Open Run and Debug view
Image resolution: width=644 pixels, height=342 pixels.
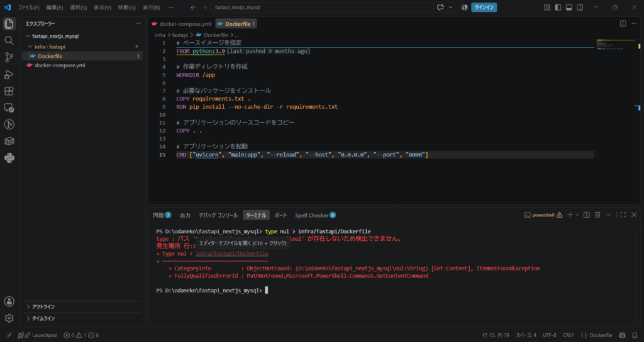[x=9, y=74]
